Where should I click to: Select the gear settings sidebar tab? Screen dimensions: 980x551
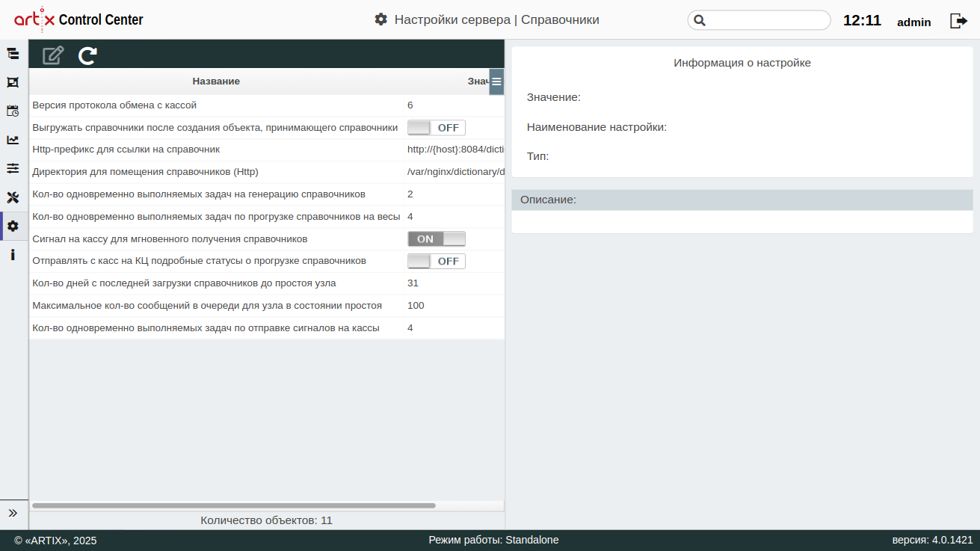tap(13, 226)
